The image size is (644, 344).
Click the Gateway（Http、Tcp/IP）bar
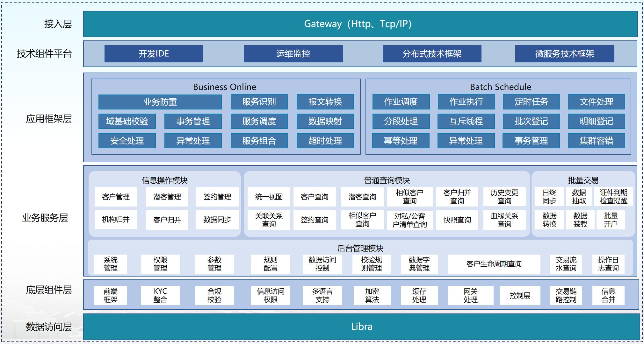click(358, 24)
